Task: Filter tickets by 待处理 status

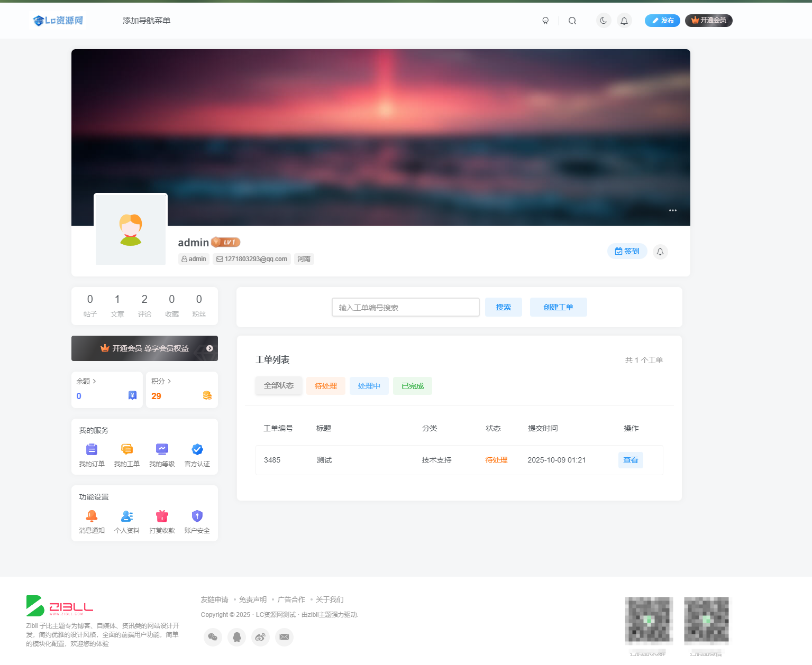Action: click(326, 386)
